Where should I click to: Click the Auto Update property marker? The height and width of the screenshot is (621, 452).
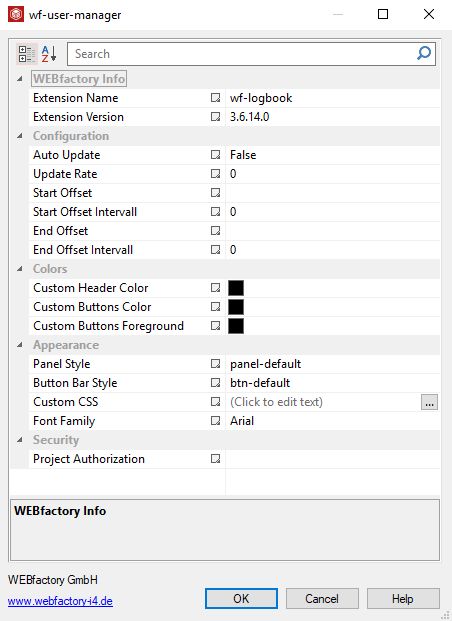point(215,155)
